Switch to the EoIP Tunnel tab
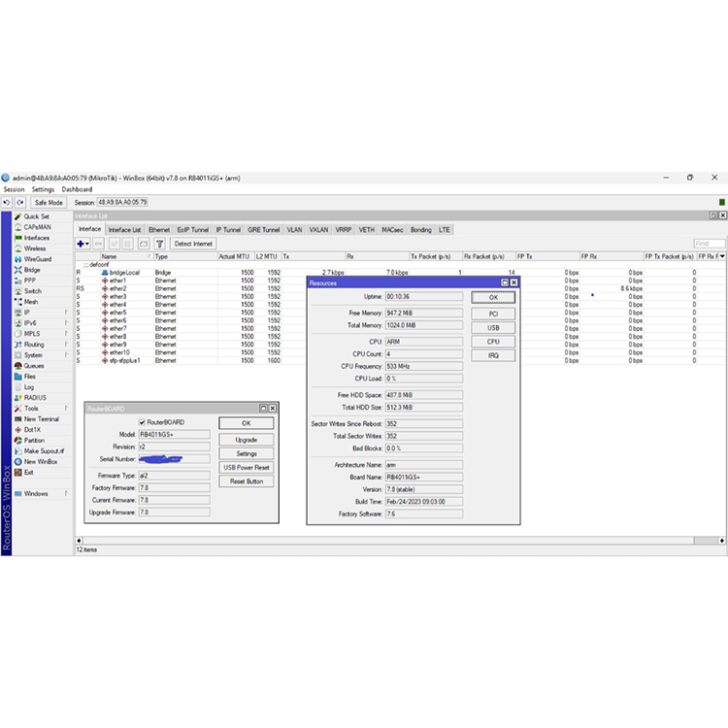 192,230
